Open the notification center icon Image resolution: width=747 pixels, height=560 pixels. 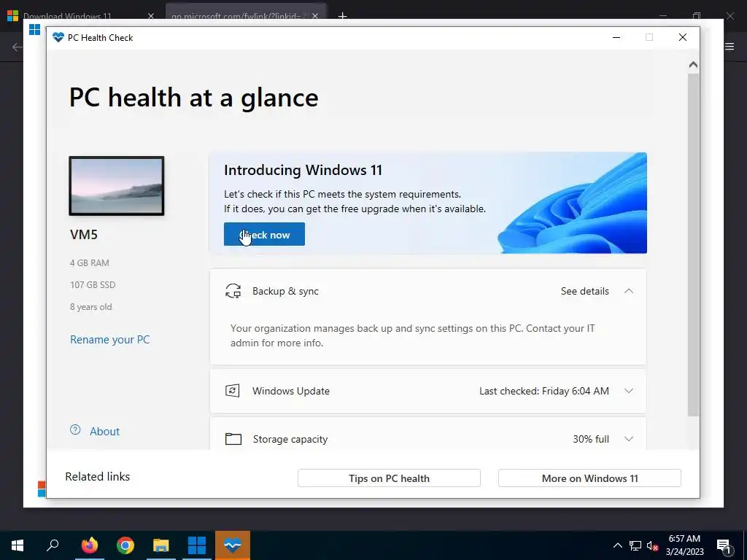pyautogui.click(x=724, y=545)
